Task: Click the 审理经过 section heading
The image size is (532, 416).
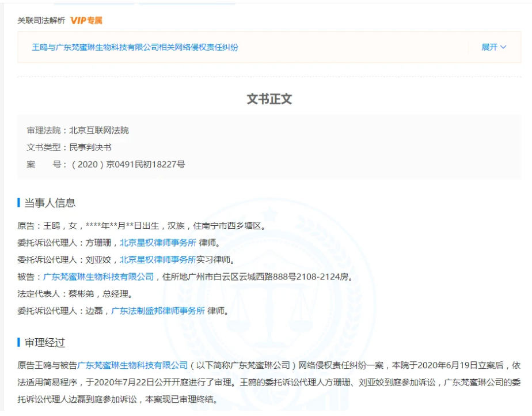Action: tap(44, 343)
